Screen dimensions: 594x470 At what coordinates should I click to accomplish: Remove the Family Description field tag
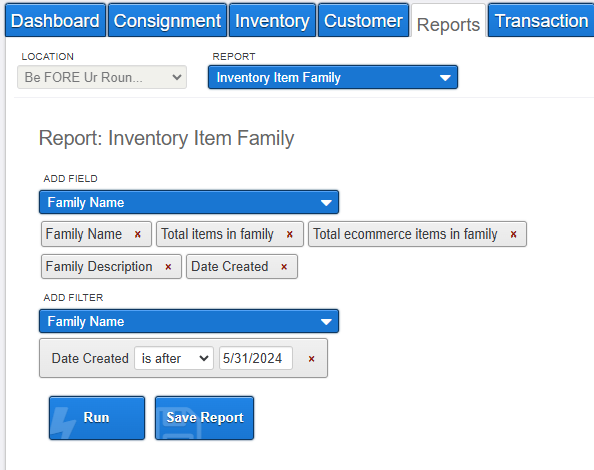tap(169, 267)
